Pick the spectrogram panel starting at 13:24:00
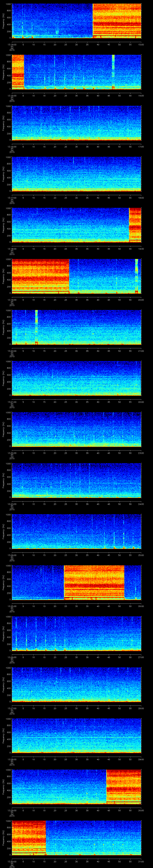 coord(76,532)
